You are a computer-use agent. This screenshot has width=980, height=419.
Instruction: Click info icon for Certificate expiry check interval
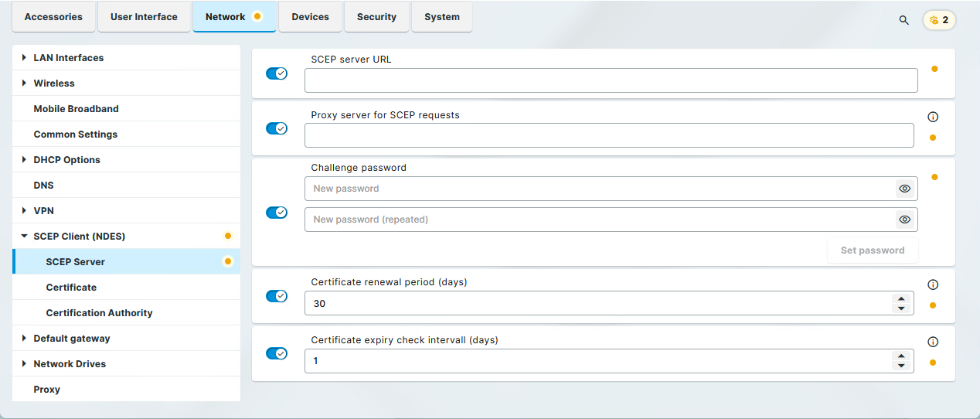pos(932,342)
